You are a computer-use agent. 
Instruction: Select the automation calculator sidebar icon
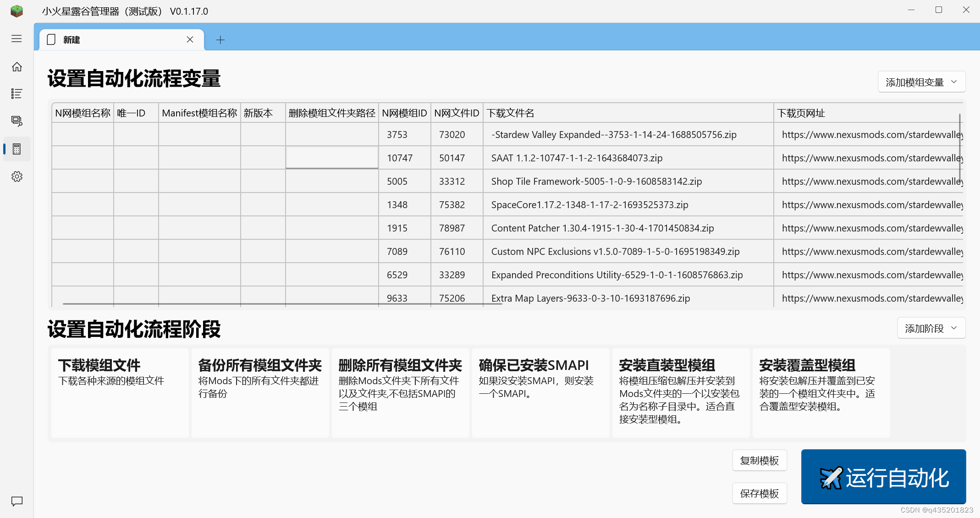17,149
